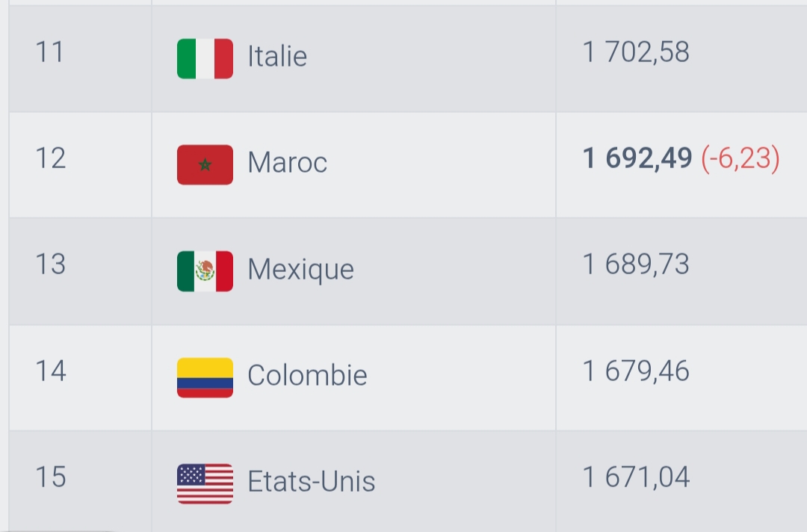Click the United States flag icon

(205, 483)
